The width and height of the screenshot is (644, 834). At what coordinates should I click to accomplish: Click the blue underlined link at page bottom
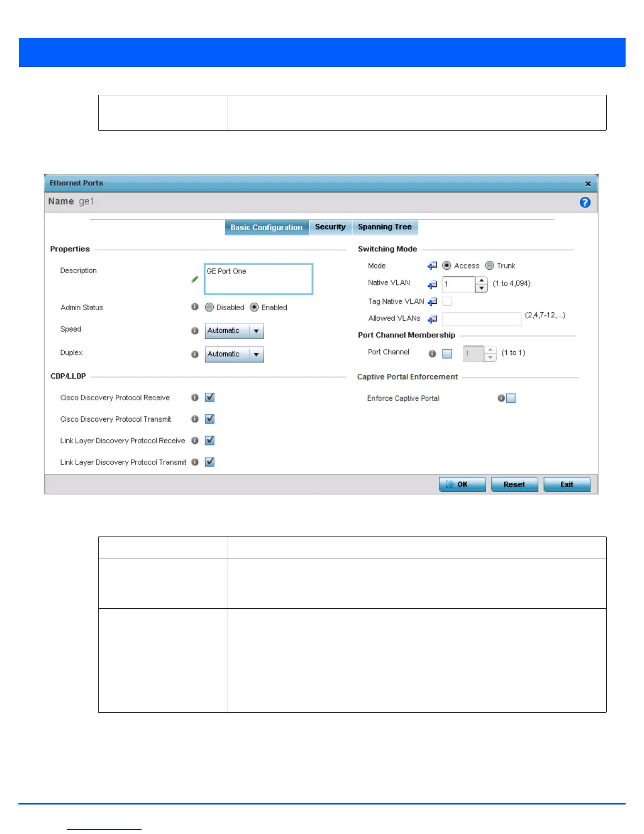click(104, 829)
